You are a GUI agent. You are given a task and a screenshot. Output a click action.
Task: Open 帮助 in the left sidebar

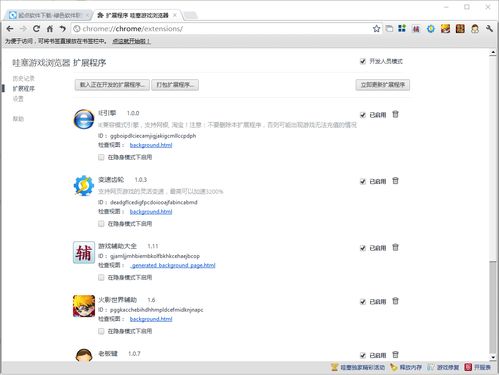click(x=18, y=119)
